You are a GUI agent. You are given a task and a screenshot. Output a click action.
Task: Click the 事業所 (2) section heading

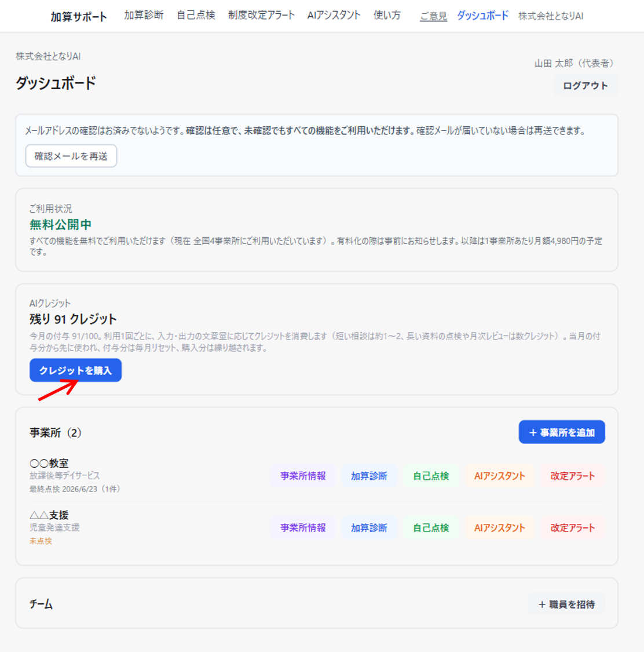pyautogui.click(x=56, y=433)
